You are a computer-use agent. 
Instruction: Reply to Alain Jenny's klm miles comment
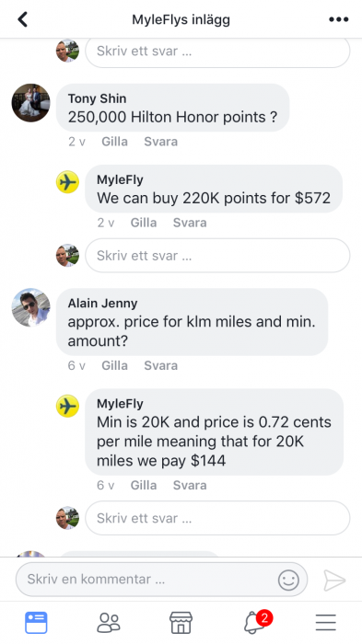(x=161, y=365)
